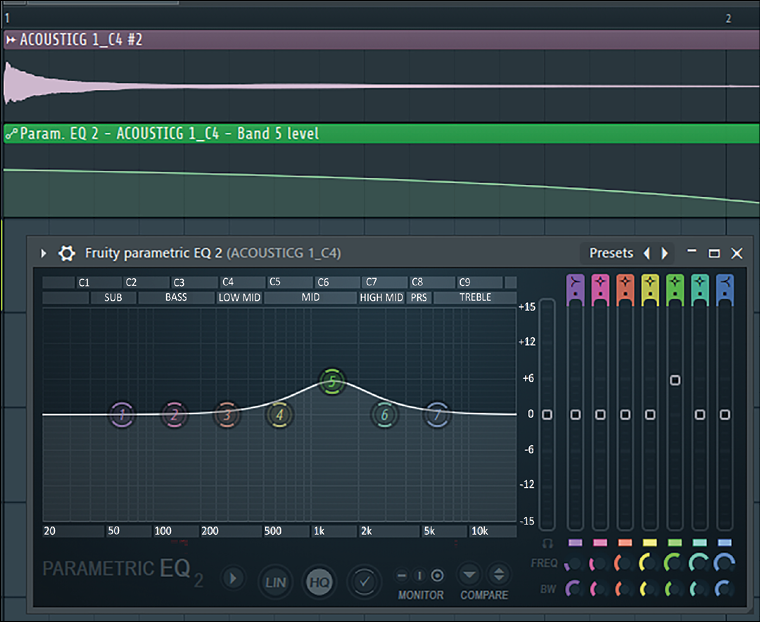Click band 4 yellow FREQ knob
This screenshot has width=760, height=622.
point(649,563)
